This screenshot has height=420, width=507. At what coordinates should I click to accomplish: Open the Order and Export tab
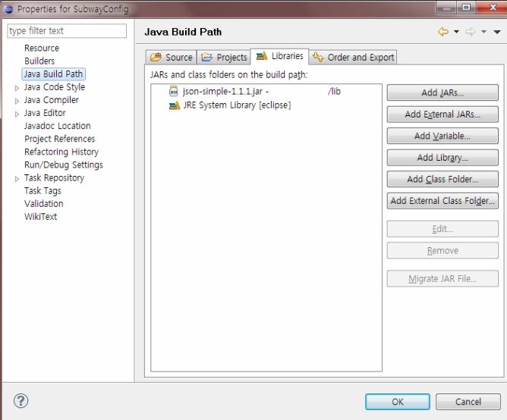tap(353, 58)
